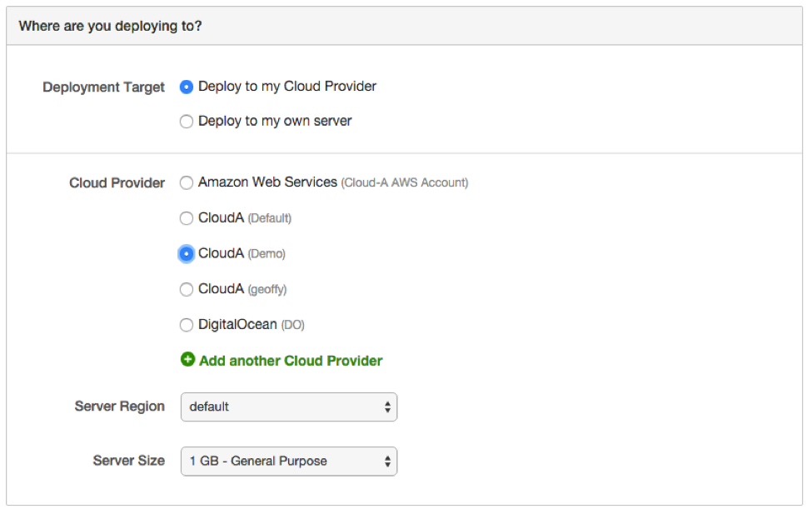Image resolution: width=812 pixels, height=514 pixels.
Task: Select Deploy to my Cloud Provider option
Action: click(x=187, y=87)
